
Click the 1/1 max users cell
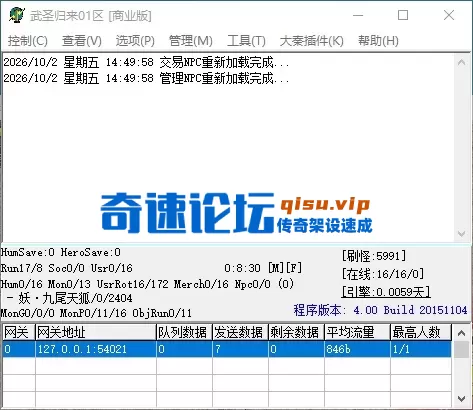point(421,349)
